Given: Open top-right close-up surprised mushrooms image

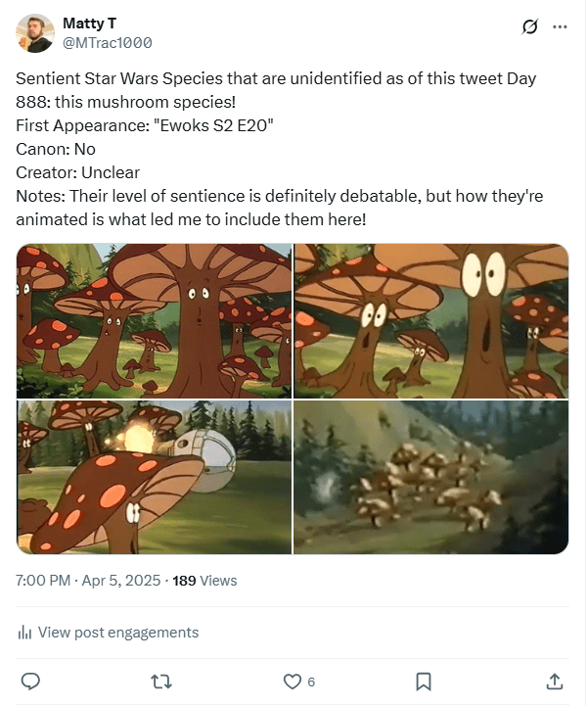Looking at the screenshot, I should tap(431, 320).
